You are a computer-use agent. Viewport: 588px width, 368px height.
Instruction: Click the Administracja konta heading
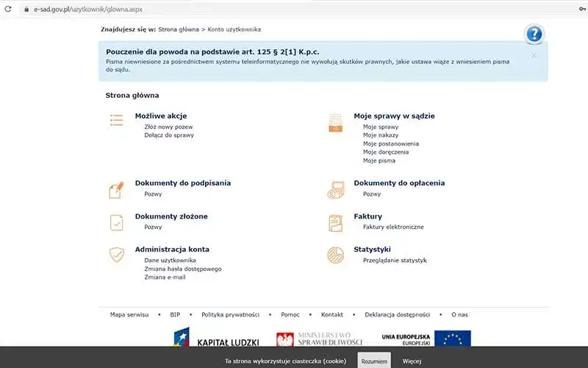(x=172, y=250)
